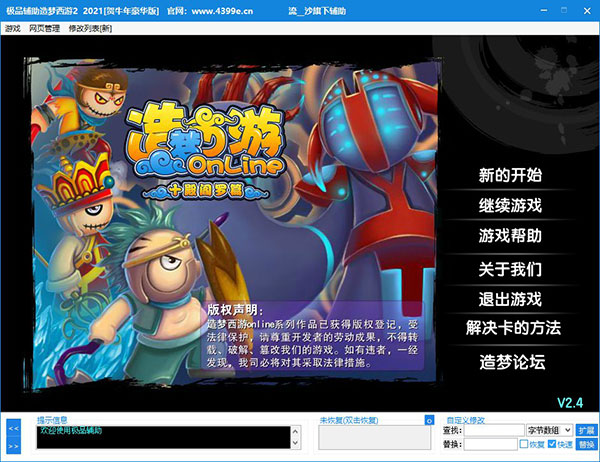Choose 退出游戏 to exit game

point(510,298)
